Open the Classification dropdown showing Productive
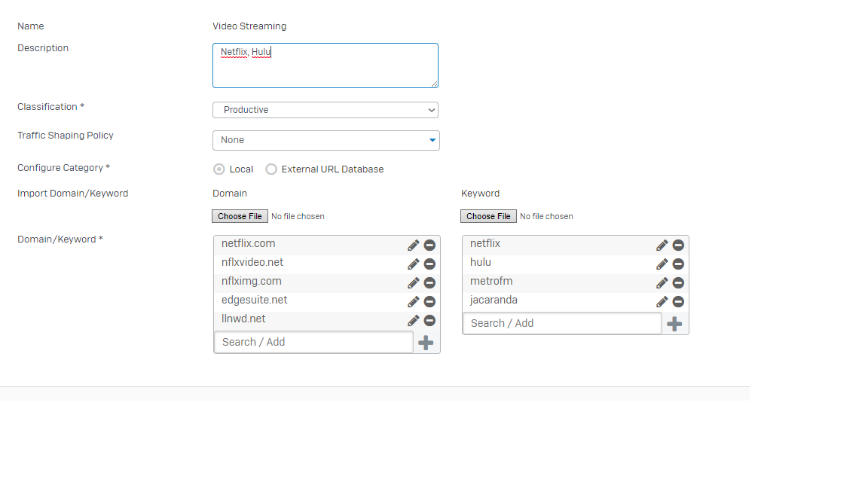The height and width of the screenshot is (488, 868). pos(325,109)
